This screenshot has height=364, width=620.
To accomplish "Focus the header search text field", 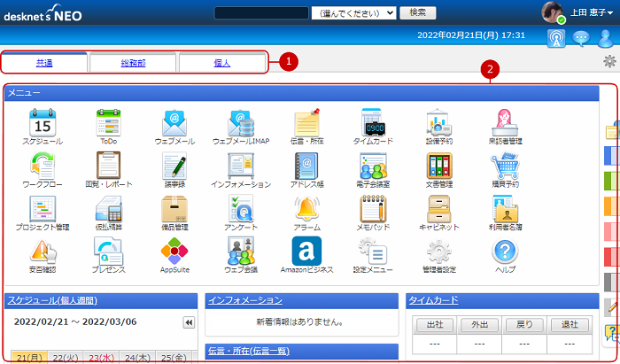I will 261,12.
